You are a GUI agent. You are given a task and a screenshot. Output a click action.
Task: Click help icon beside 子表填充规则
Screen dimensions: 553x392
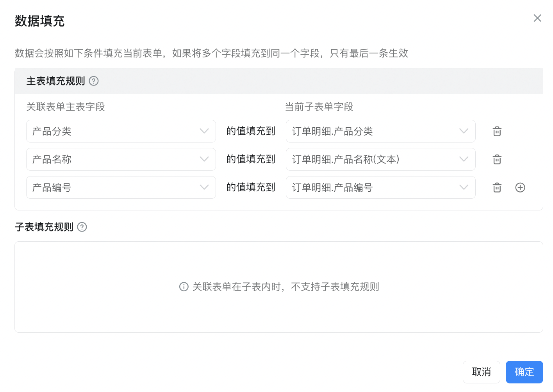[82, 227]
